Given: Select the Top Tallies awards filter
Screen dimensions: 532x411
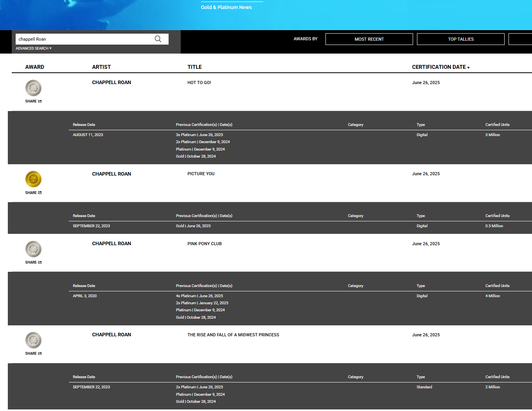Looking at the screenshot, I should click(460, 39).
